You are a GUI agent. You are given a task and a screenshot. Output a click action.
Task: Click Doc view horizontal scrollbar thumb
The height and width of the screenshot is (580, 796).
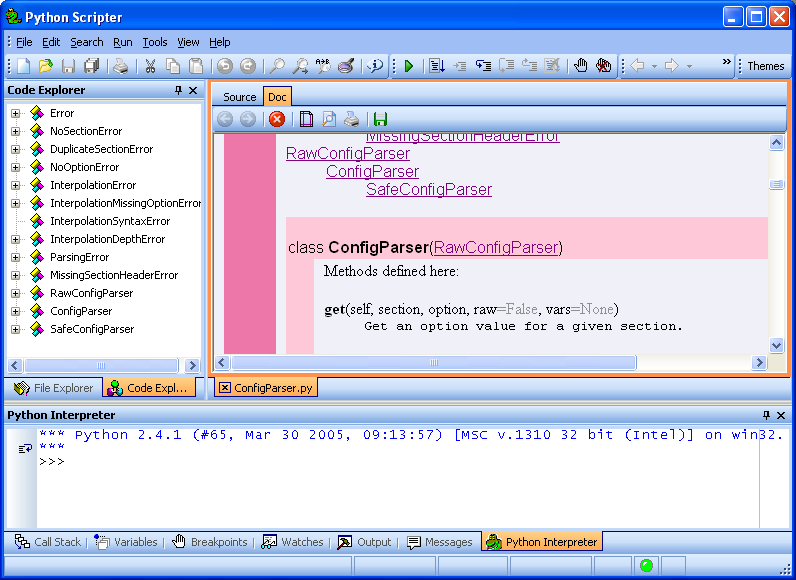tap(434, 363)
